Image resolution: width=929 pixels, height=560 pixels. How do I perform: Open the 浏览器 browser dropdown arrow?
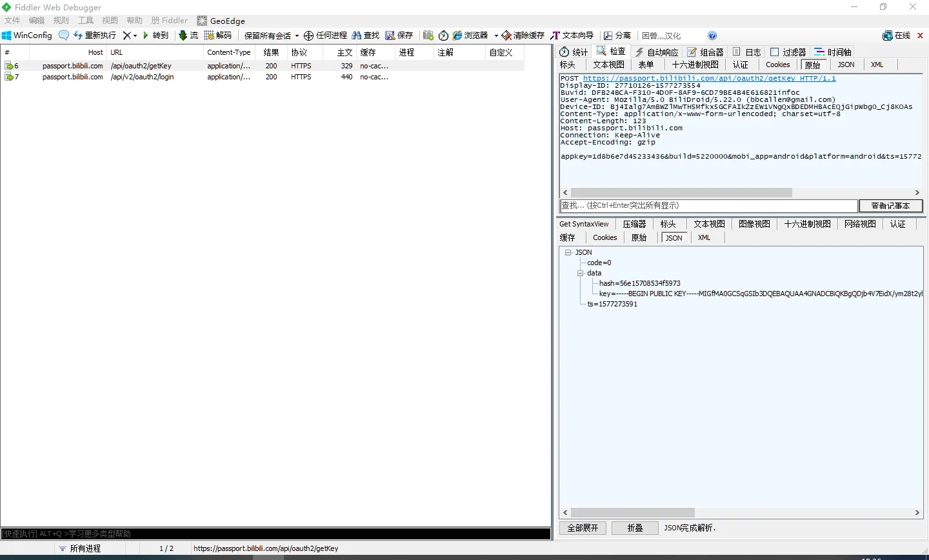496,35
